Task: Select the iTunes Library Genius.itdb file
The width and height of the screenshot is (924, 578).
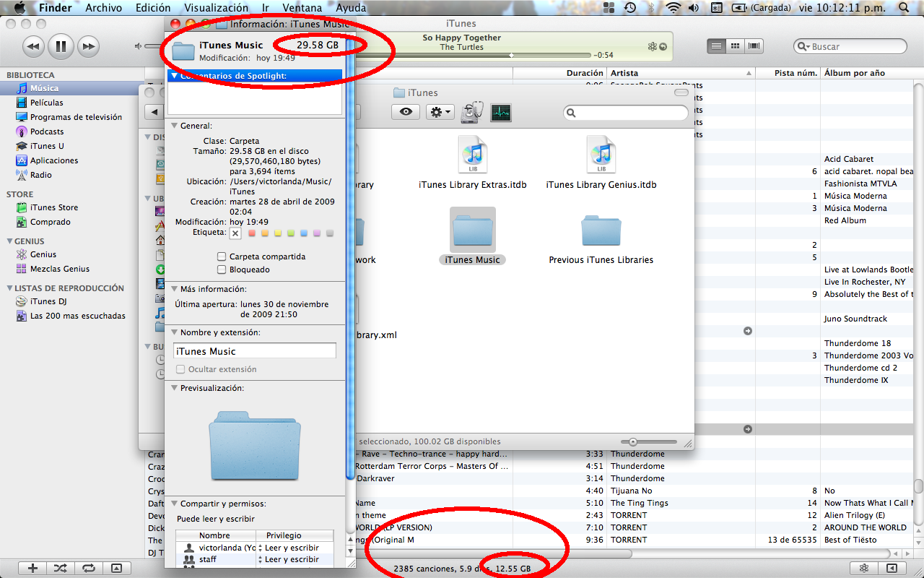Action: tap(601, 163)
